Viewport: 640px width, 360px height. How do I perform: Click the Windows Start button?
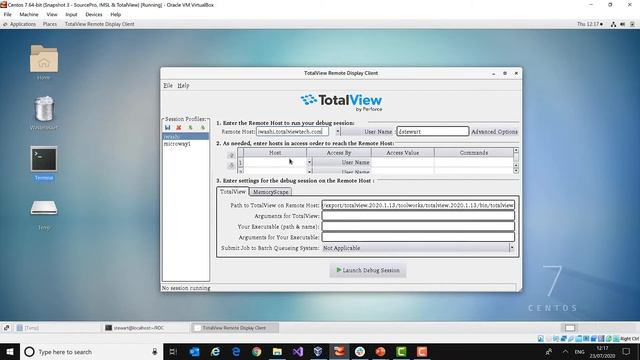10,352
